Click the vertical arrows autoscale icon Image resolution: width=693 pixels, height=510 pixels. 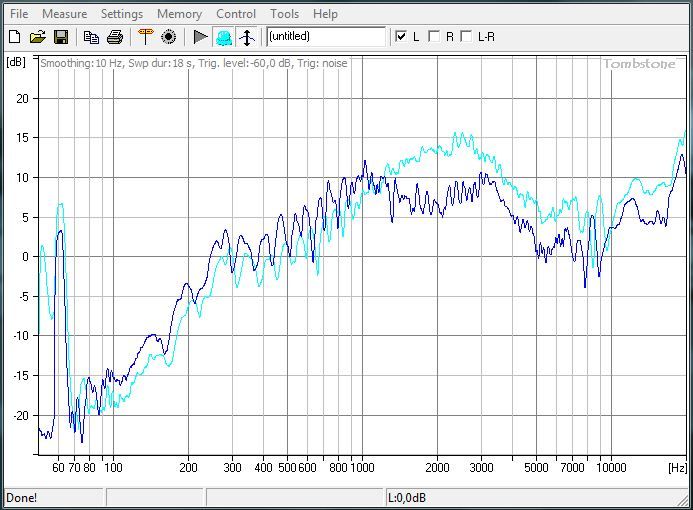[247, 37]
